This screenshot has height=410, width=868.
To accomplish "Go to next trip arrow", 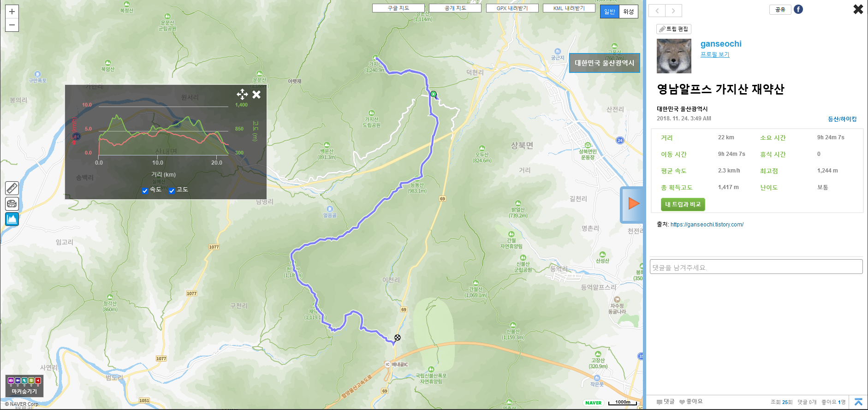I will click(673, 11).
